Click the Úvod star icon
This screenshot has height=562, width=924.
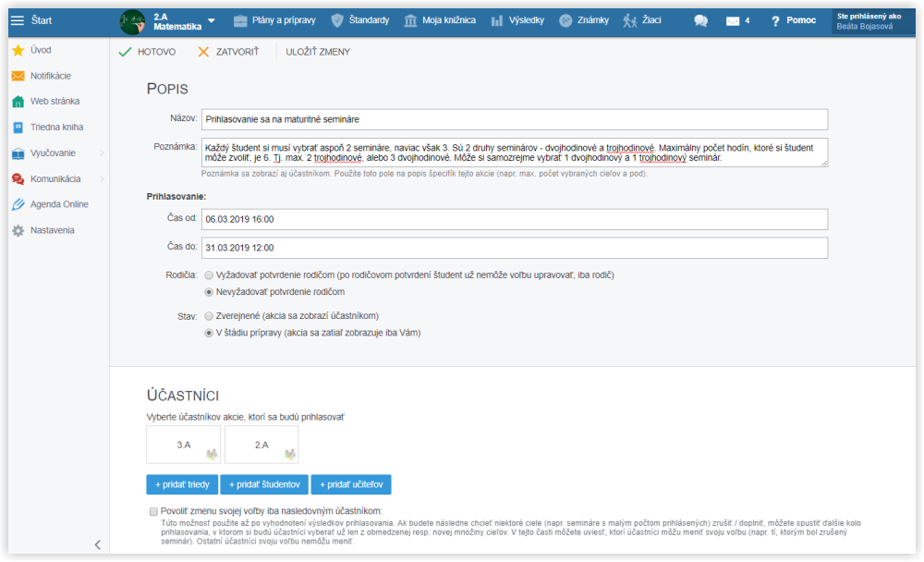18,50
